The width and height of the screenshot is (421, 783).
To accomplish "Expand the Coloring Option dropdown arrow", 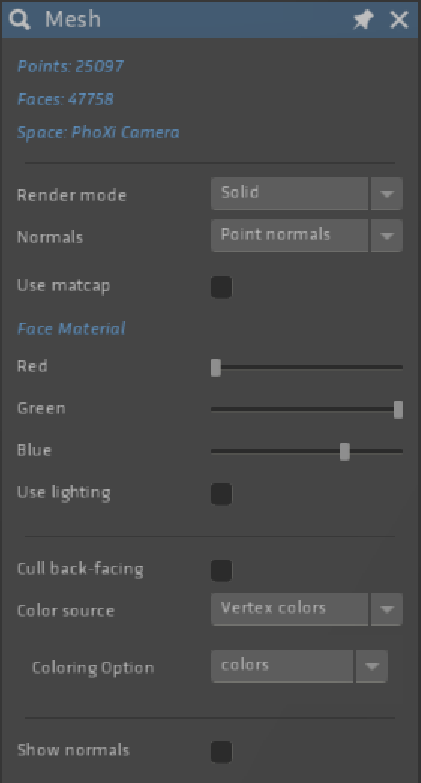I will 372,666.
